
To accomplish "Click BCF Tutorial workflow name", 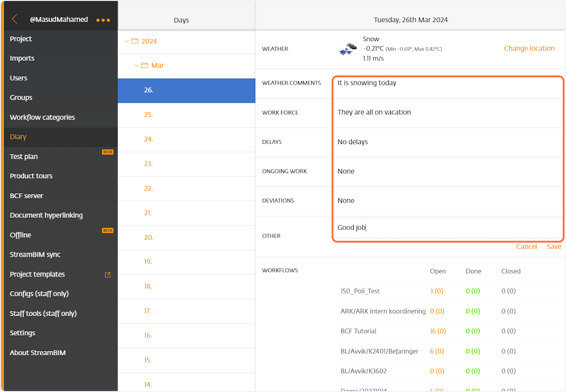I will 358,331.
